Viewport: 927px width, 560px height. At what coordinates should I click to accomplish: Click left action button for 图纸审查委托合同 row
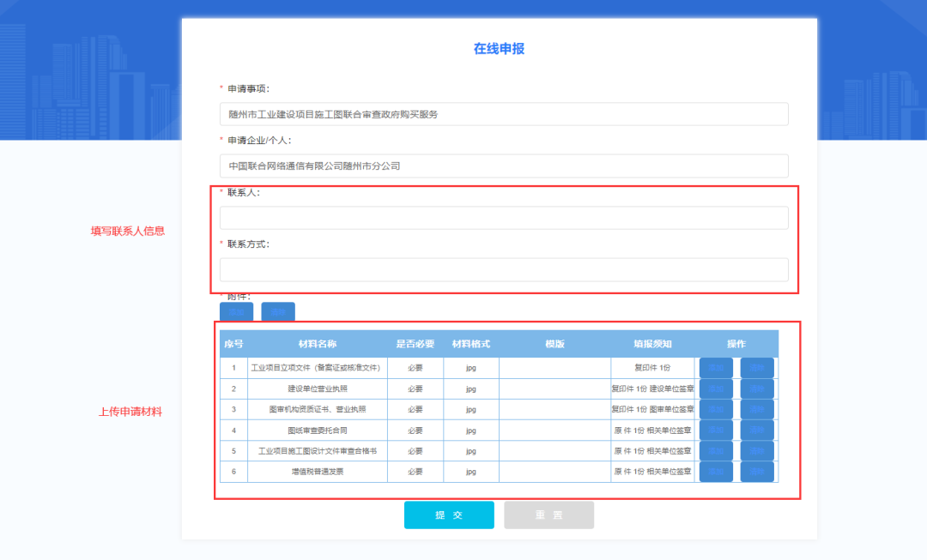[x=716, y=430]
